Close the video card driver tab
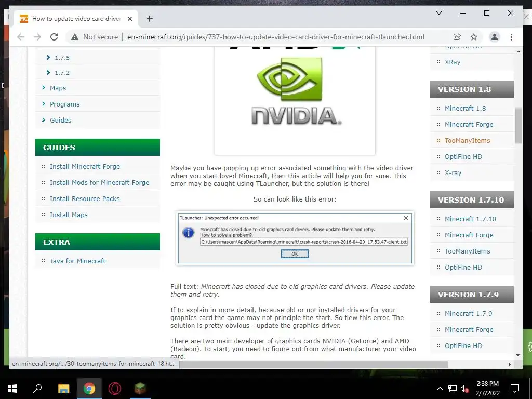The height and width of the screenshot is (399, 532). [129, 19]
